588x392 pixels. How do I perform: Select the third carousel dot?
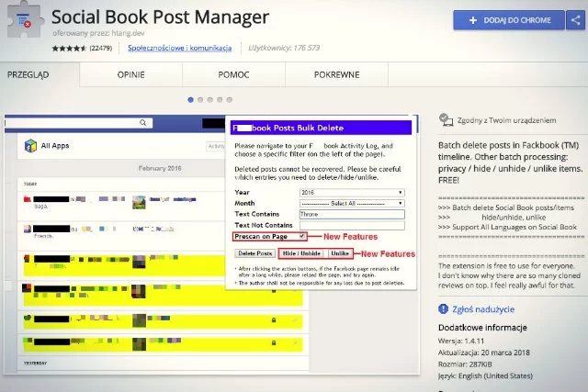point(210,100)
